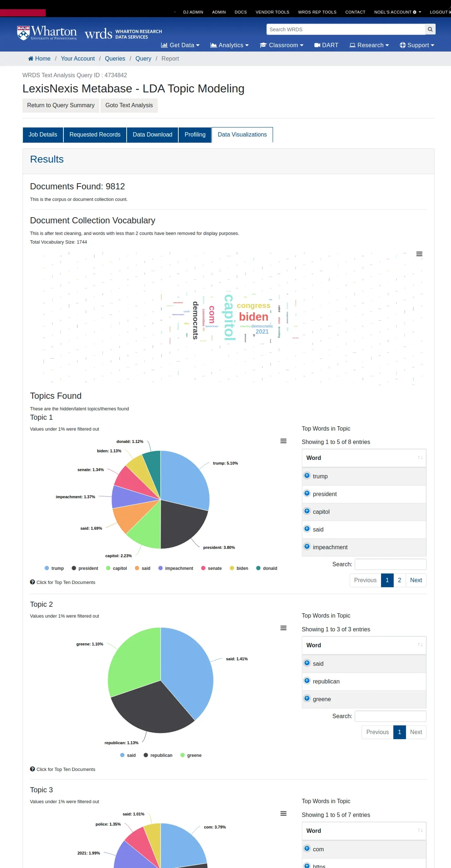
Task: Open Queries breadcrumb link
Action: tap(115, 59)
